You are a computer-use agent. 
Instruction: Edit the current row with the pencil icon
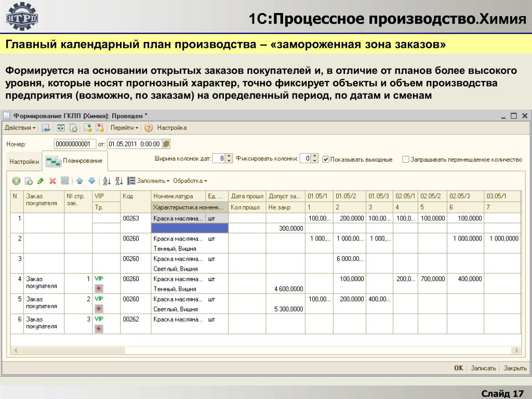pyautogui.click(x=41, y=181)
